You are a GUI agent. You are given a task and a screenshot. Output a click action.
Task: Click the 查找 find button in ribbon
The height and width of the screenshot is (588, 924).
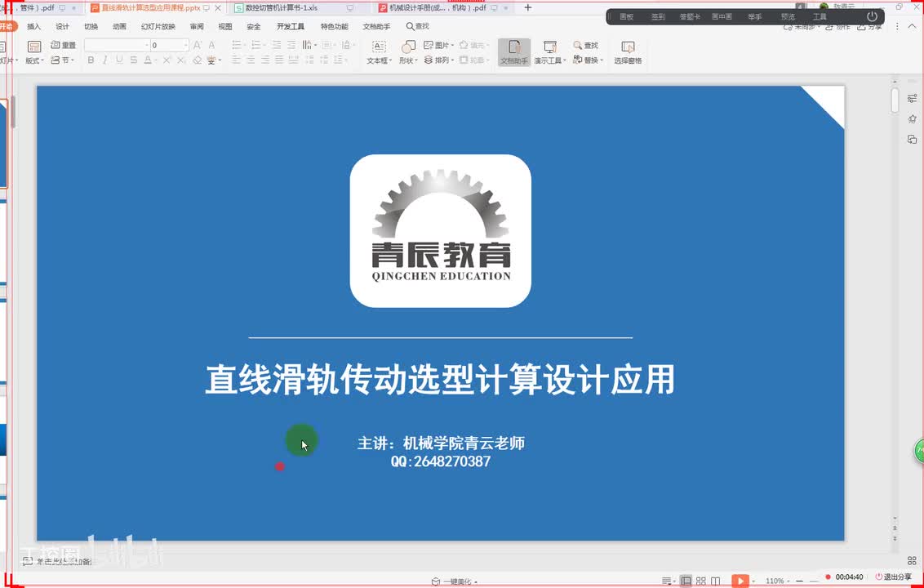(586, 46)
